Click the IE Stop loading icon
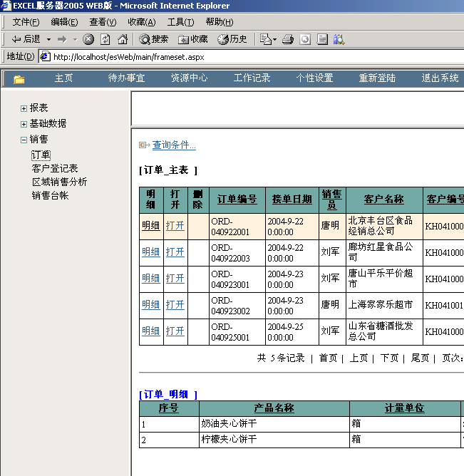The height and width of the screenshot is (476, 464). click(88, 39)
